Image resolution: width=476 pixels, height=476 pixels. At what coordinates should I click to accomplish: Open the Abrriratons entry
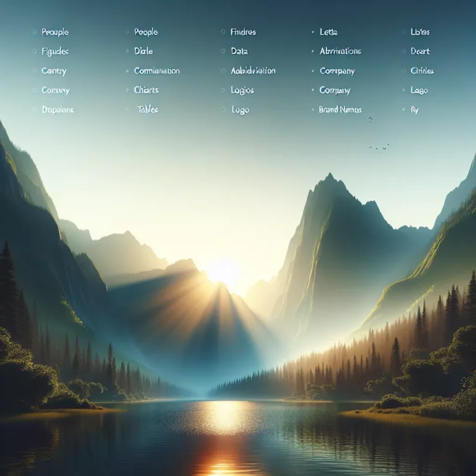coord(340,51)
